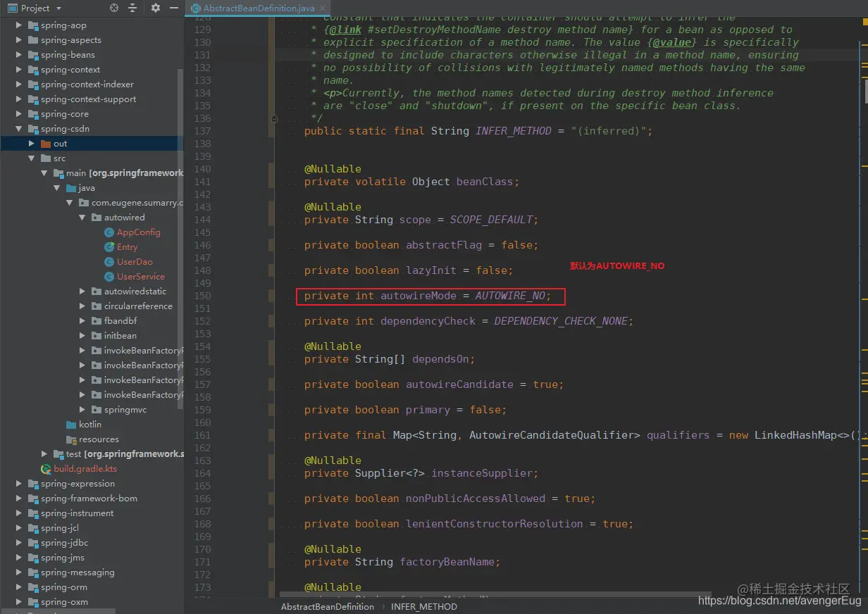Click the Collapse All icon in Project panel

tap(132, 8)
